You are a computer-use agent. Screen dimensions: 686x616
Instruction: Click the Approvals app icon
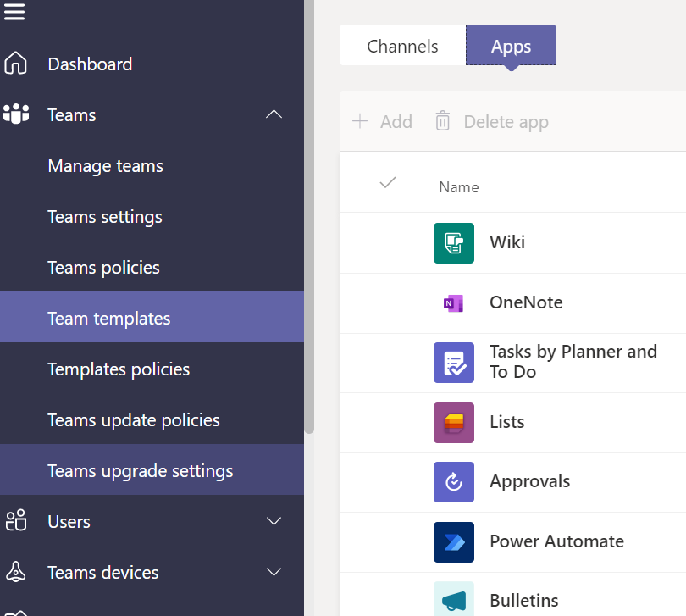(454, 482)
